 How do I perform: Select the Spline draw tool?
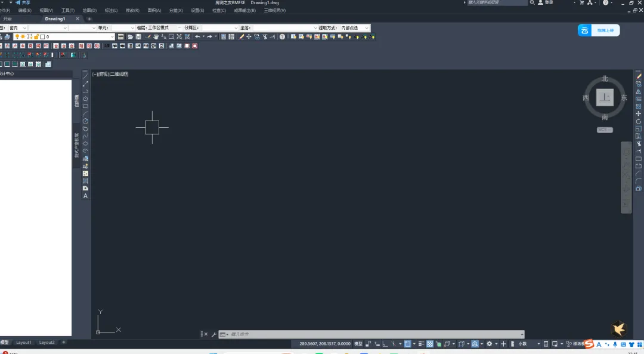click(85, 136)
